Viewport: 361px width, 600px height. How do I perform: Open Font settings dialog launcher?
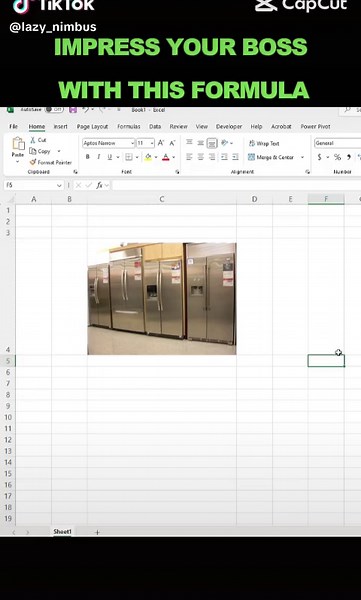[x=177, y=172]
